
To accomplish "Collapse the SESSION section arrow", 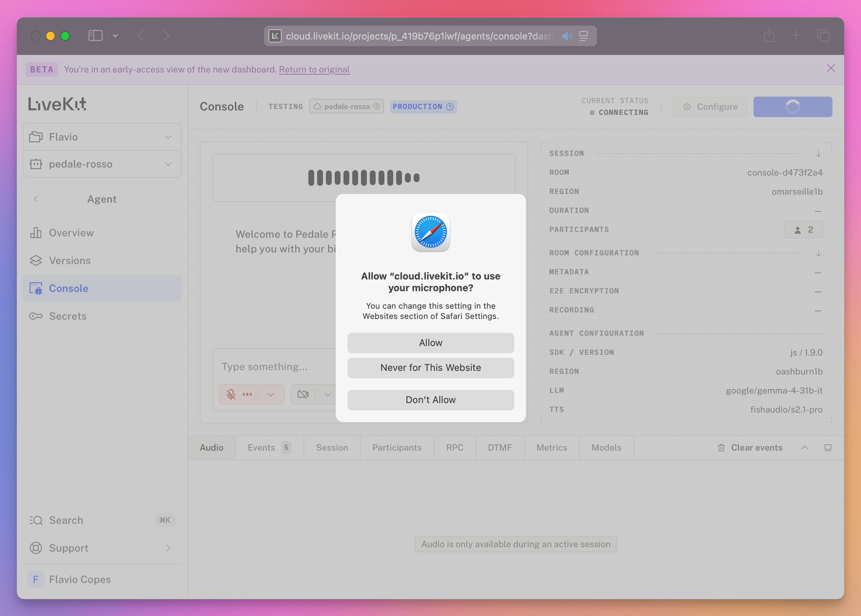I will tap(818, 154).
